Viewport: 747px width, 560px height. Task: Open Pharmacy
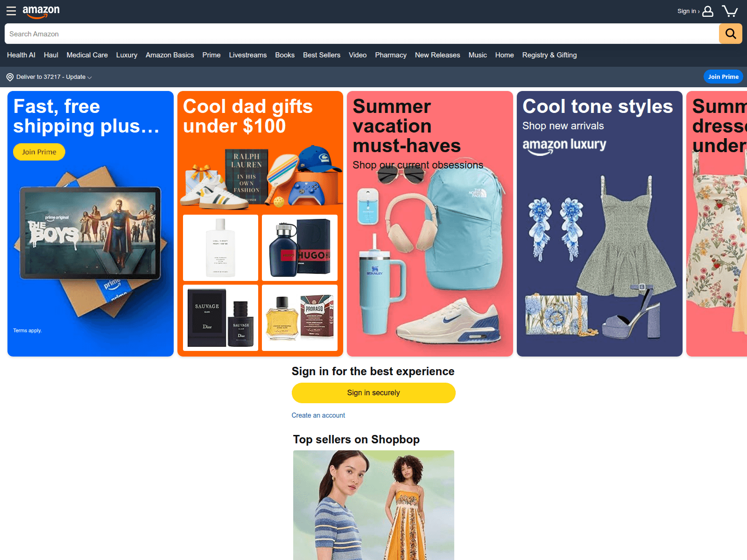(x=391, y=55)
